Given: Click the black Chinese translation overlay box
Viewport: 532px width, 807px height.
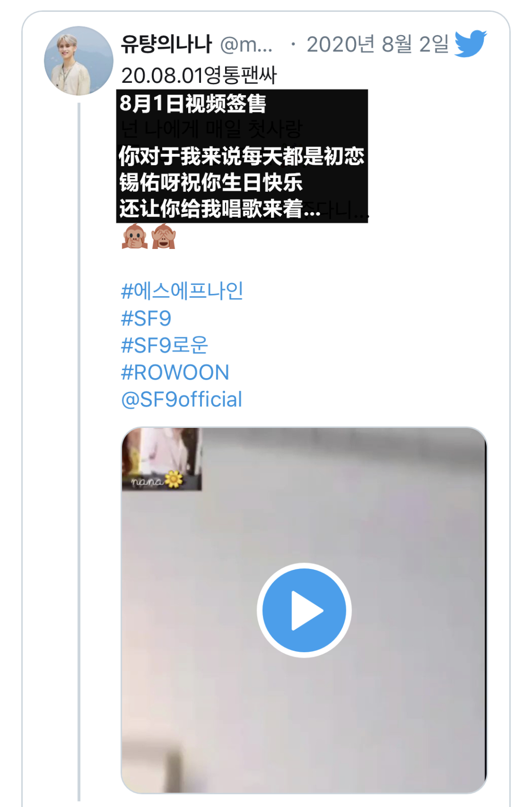Looking at the screenshot, I should tap(242, 156).
